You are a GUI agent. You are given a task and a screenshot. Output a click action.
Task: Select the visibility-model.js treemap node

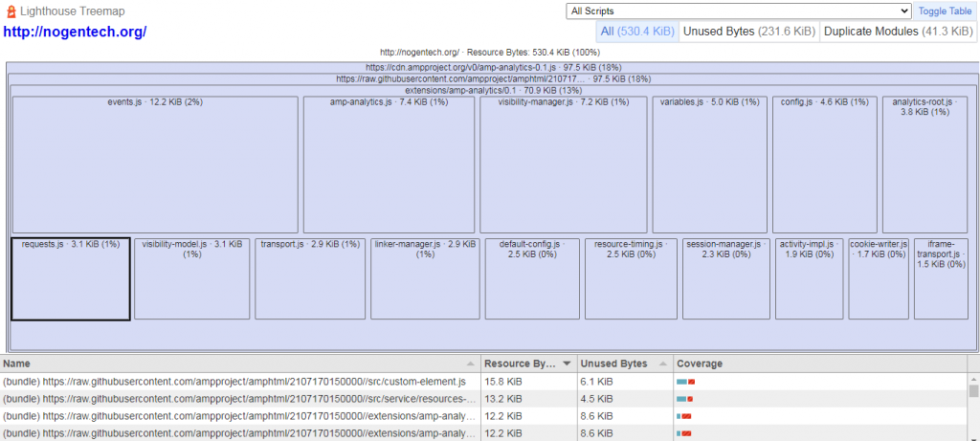[191, 278]
